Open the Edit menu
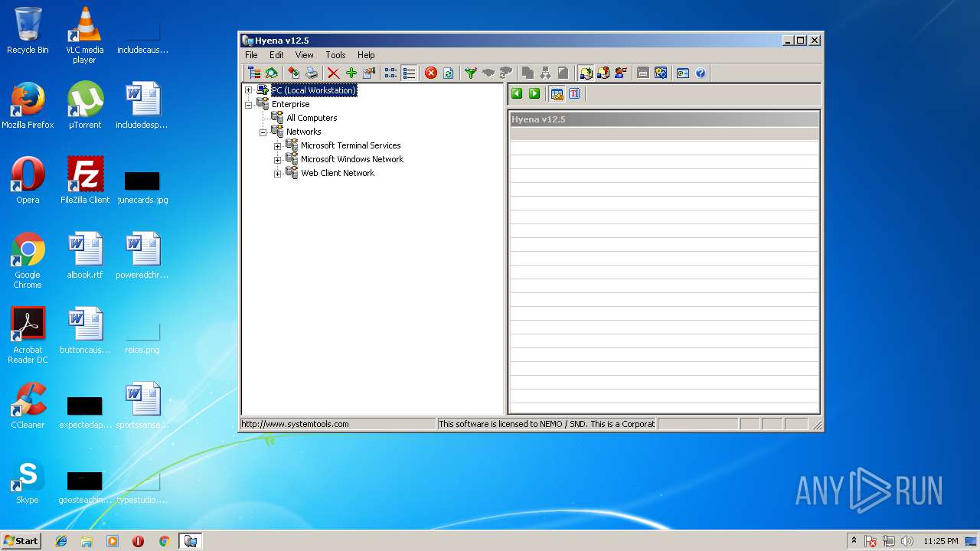980x551 pixels. (276, 55)
